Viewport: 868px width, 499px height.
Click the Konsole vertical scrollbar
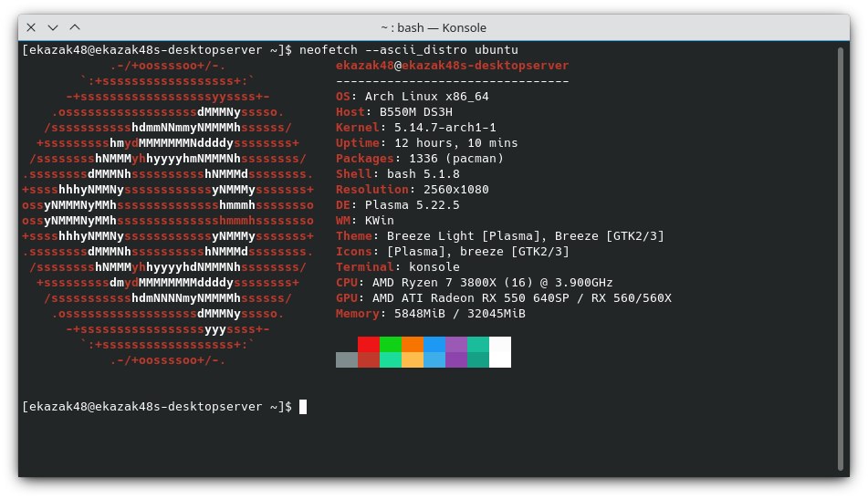coord(841,258)
